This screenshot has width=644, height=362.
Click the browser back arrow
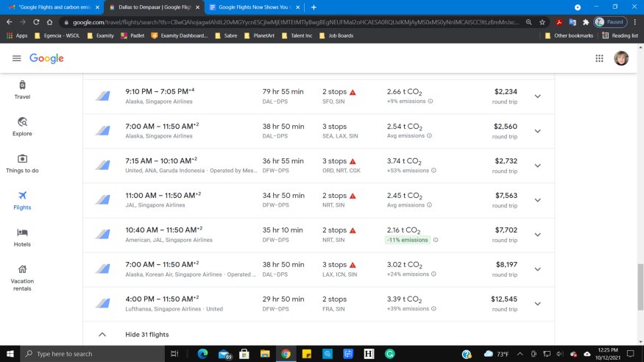tap(10, 22)
